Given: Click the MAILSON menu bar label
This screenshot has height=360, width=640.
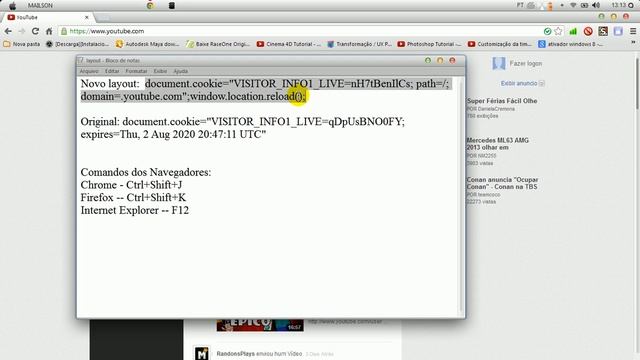Looking at the screenshot, I should point(40,6).
